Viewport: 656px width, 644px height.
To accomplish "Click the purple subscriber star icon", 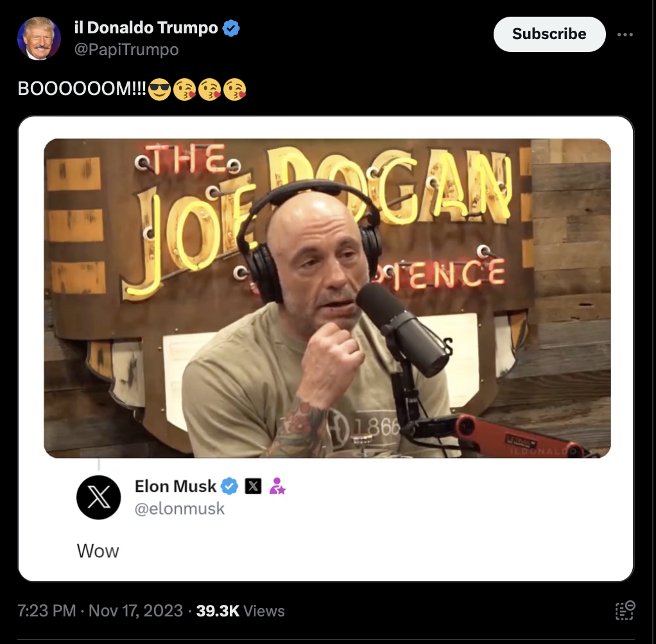I will click(277, 486).
